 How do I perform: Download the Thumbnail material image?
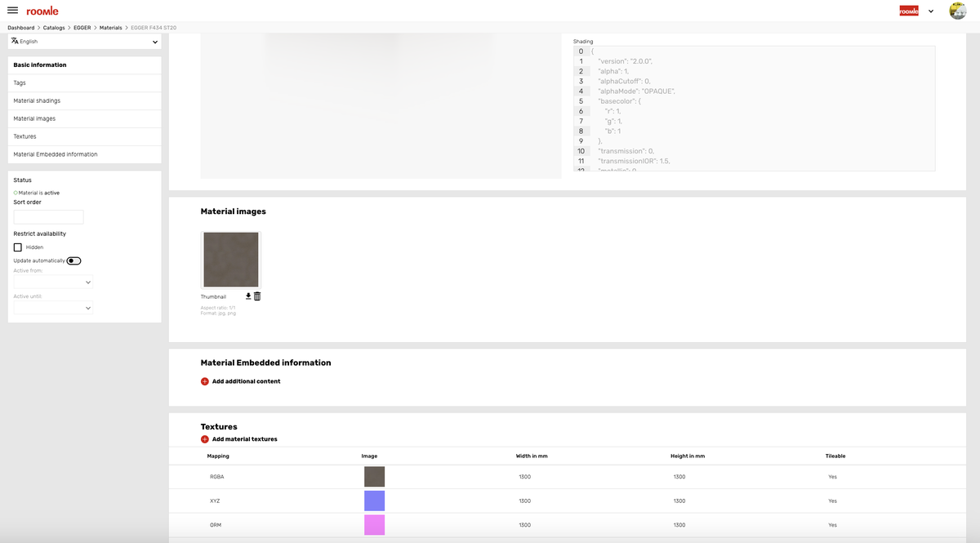pos(249,296)
